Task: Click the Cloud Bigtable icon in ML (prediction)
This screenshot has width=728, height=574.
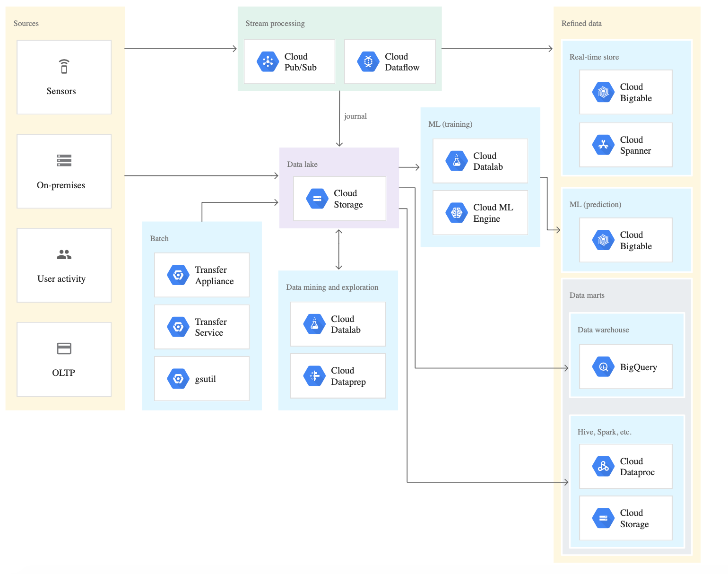Action: tap(603, 240)
